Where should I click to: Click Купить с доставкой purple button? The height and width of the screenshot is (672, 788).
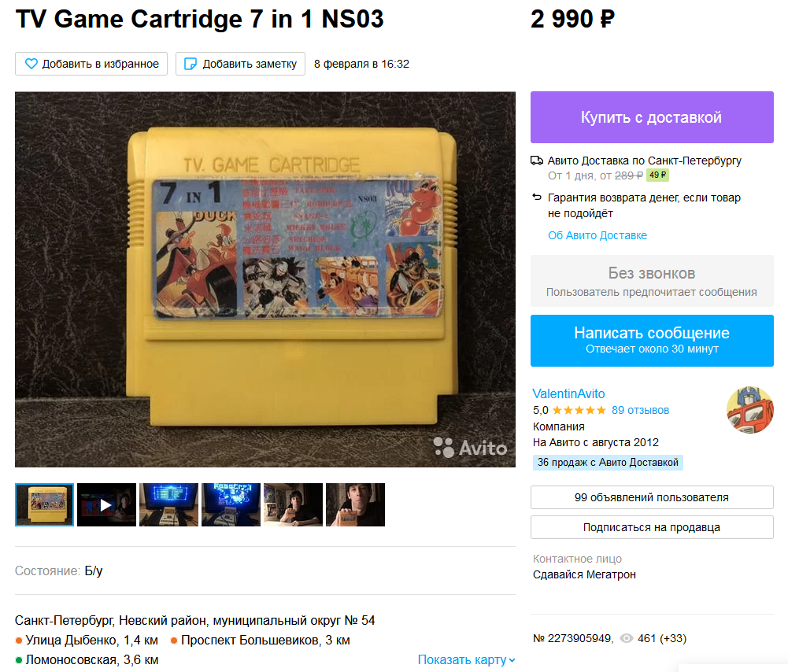click(x=652, y=117)
